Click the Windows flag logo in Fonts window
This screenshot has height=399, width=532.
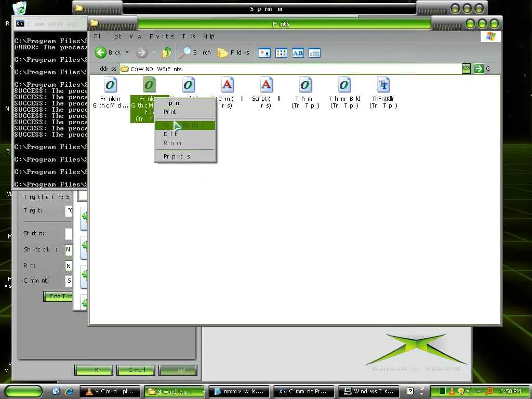point(490,36)
